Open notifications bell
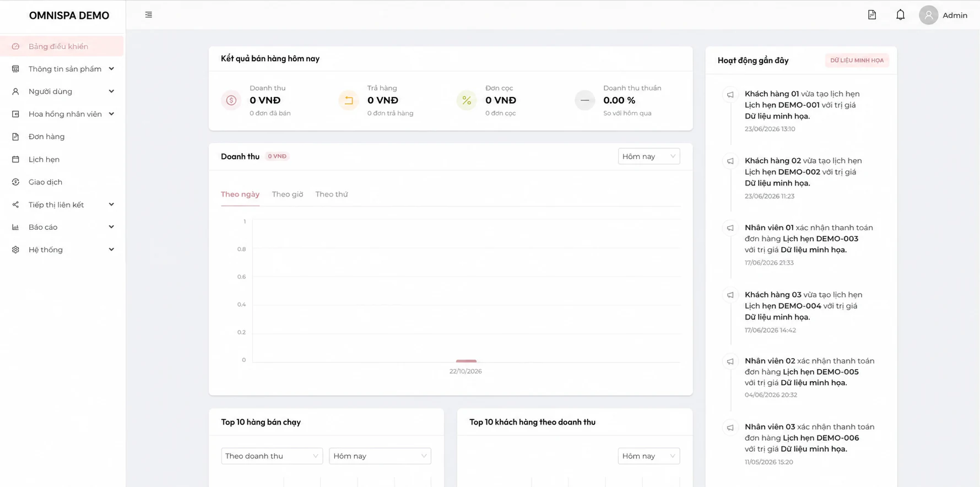 (900, 15)
